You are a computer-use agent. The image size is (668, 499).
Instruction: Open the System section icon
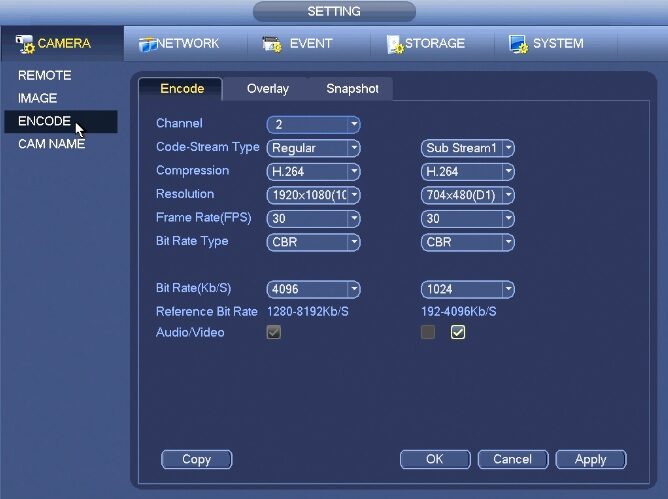[x=517, y=44]
